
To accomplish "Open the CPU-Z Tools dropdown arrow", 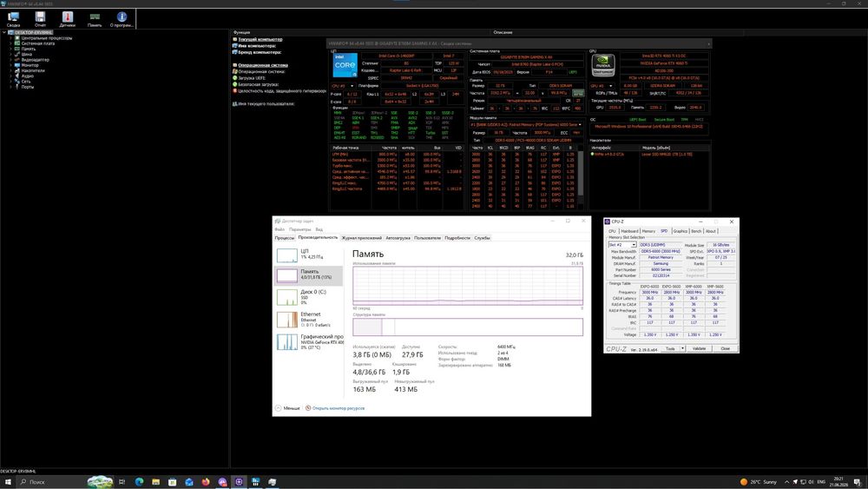I will pyautogui.click(x=682, y=348).
